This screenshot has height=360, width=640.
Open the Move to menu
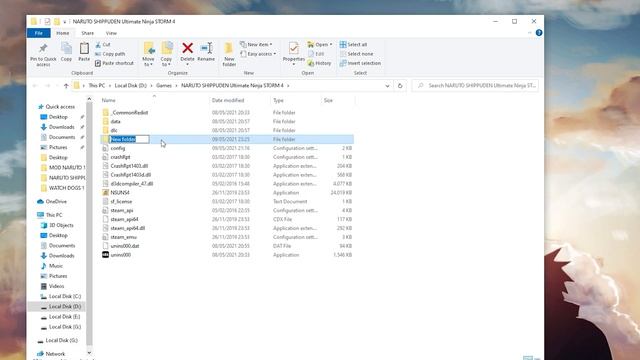149,54
